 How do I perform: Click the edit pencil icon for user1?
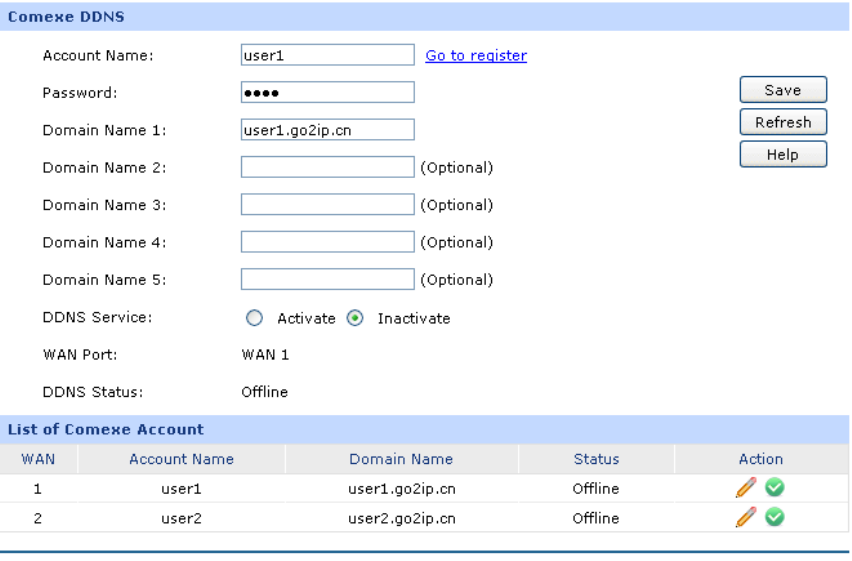click(x=745, y=489)
